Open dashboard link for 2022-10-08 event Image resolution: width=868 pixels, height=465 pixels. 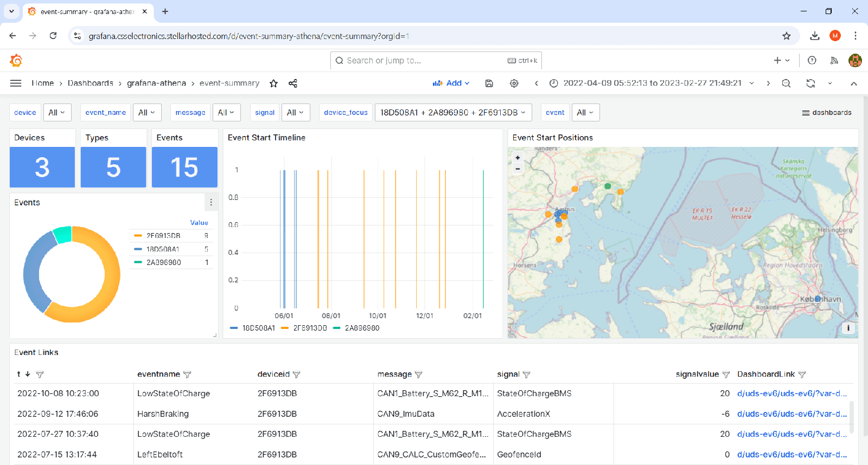(x=792, y=393)
